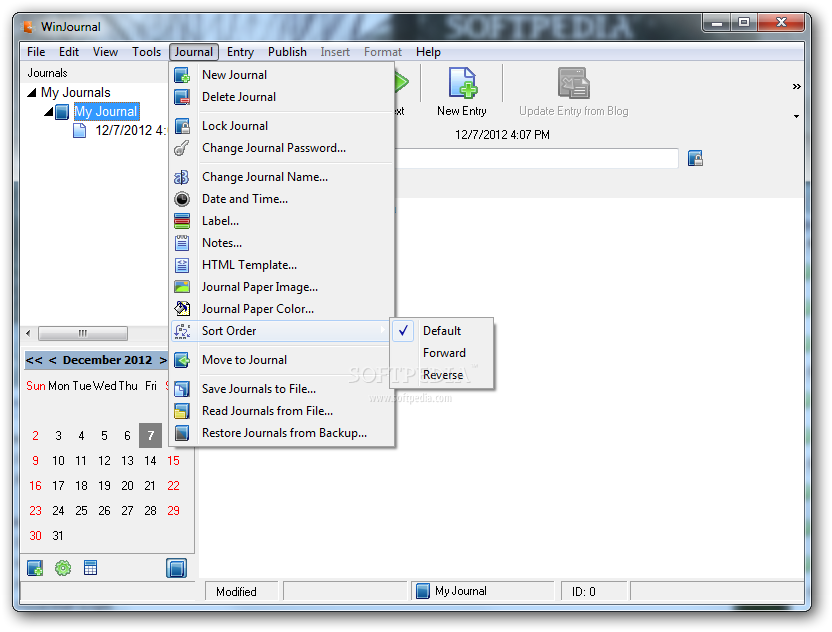Screen dimensions: 832x632
Task: Click the Sort Order icon in menu
Action: point(182,331)
